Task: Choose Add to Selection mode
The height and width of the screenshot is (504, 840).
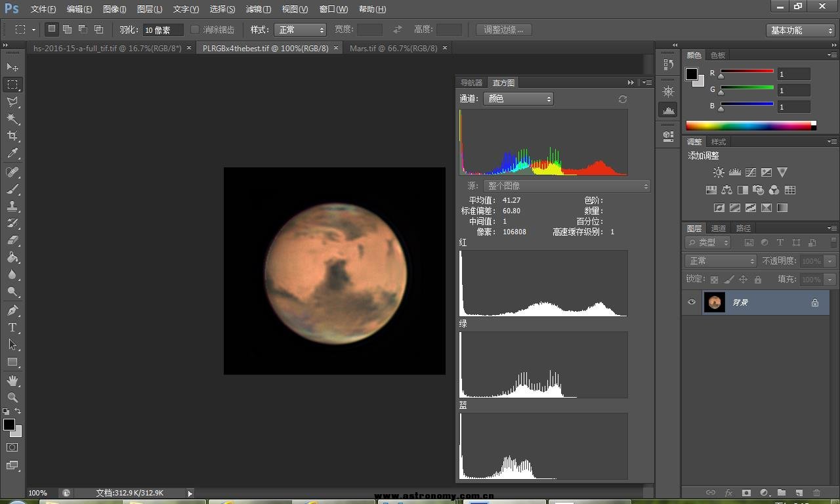Action: click(67, 30)
